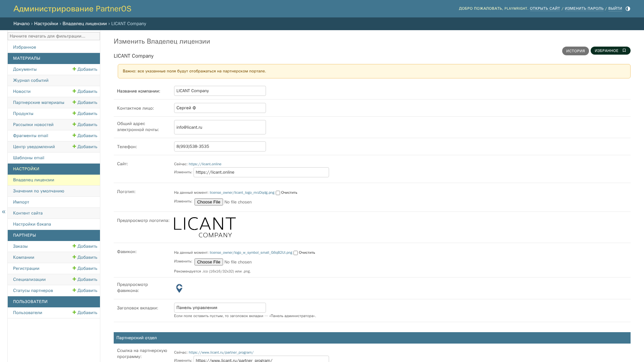
Task: Go to Владелец лицензии breadcrumb
Action: (85, 24)
